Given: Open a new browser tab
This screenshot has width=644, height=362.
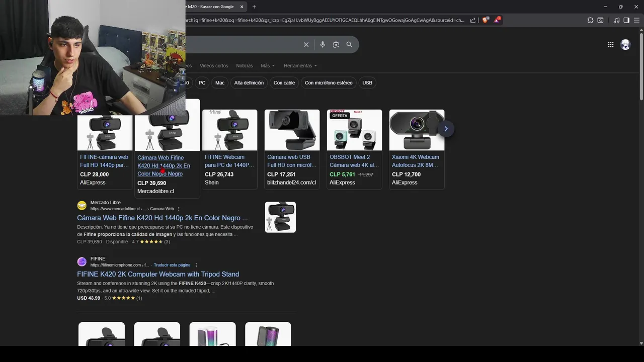Looking at the screenshot, I should [x=254, y=7].
